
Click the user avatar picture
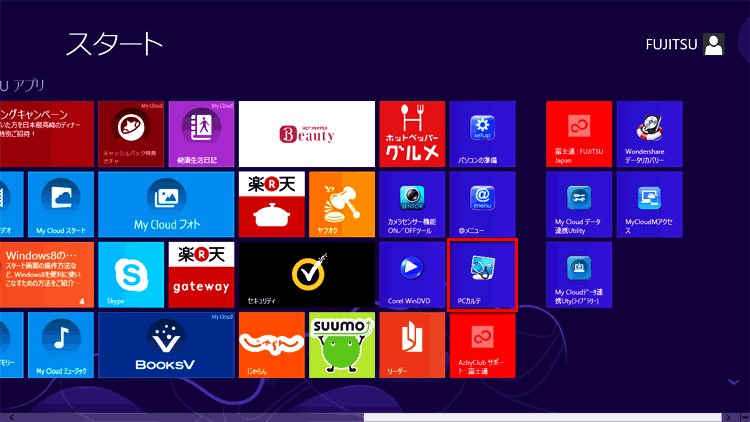(x=714, y=44)
